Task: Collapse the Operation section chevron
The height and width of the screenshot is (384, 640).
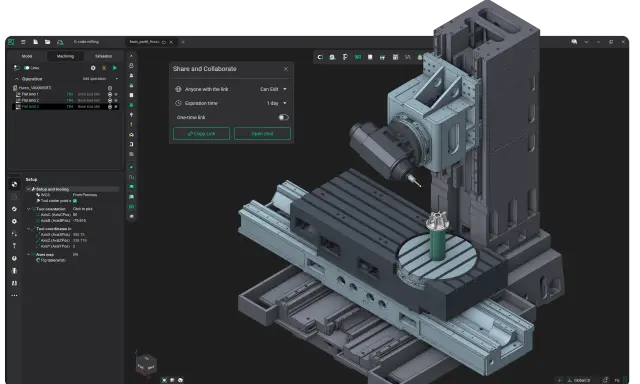Action: click(17, 79)
